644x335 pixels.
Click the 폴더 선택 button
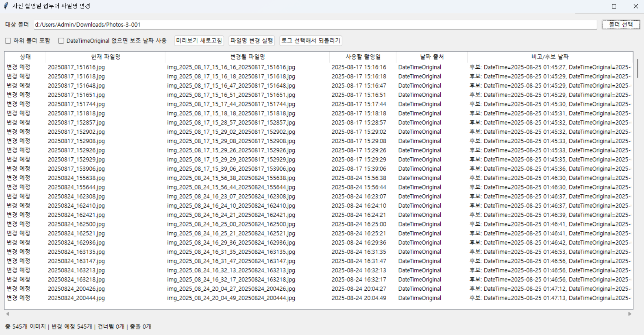(x=621, y=24)
